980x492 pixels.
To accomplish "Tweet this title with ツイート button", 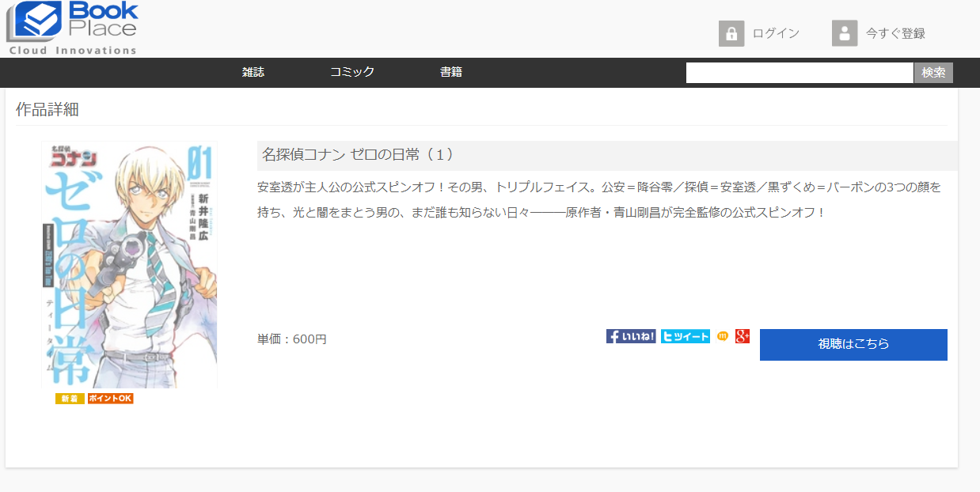I will tap(686, 336).
